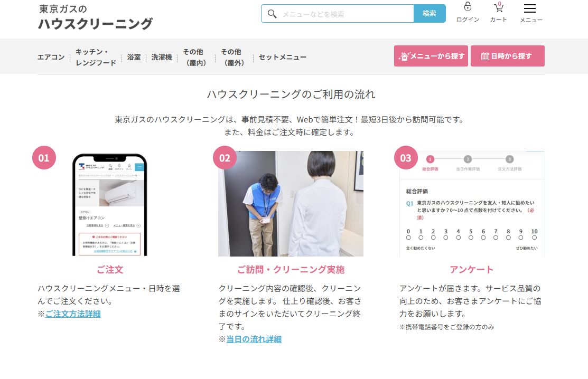Click the pink 03 step badge
The height and width of the screenshot is (379, 588).
coord(406,158)
